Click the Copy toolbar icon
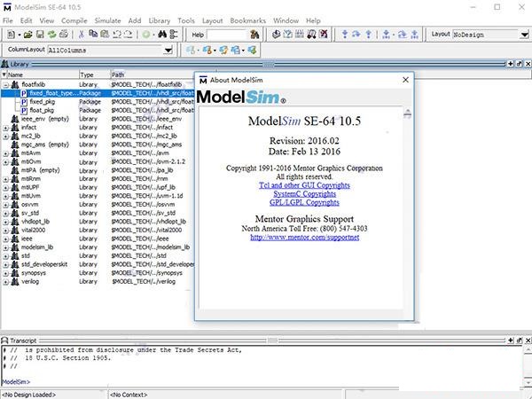Screen dimensions: 532x399 [x=93, y=34]
